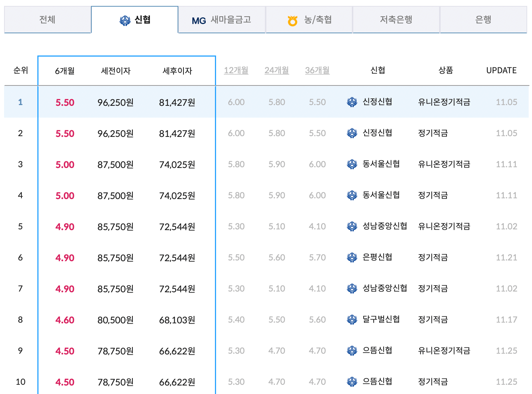
Task: Click 신협 logo in rank 2 row
Action: [x=352, y=133]
